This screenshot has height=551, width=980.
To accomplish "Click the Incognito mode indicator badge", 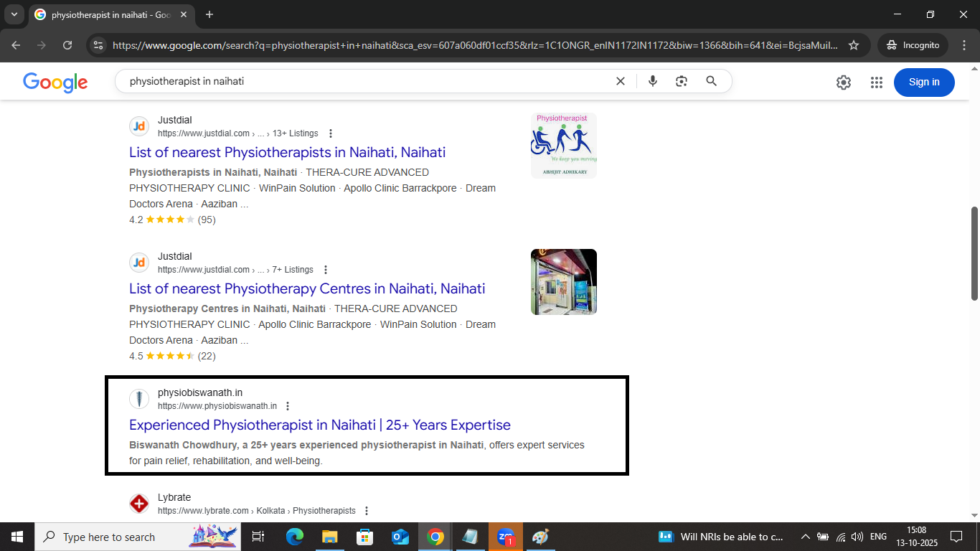I will pyautogui.click(x=913, y=44).
